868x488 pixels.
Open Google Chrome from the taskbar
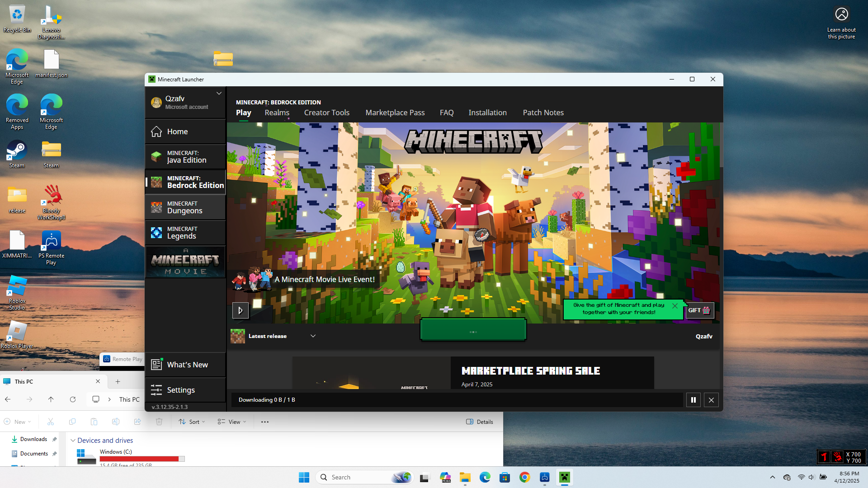pyautogui.click(x=524, y=477)
